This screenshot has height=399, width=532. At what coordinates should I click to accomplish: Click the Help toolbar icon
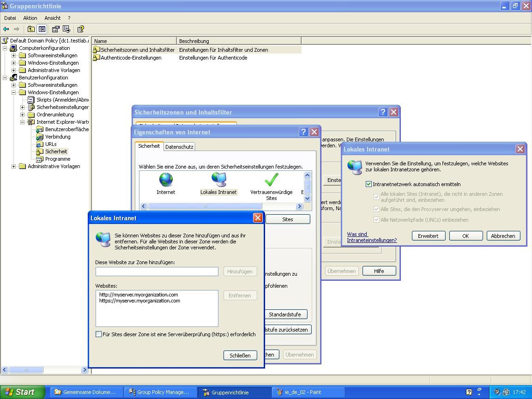point(80,29)
